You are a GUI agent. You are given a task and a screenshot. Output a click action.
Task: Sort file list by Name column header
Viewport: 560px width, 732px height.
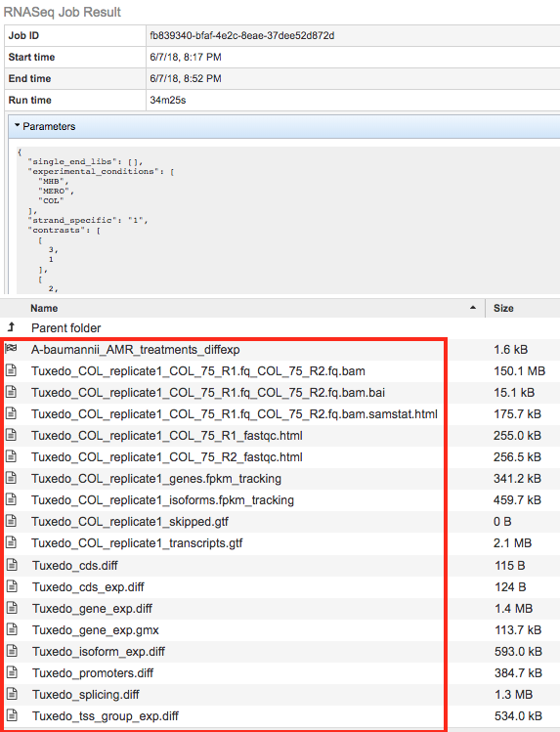click(44, 308)
